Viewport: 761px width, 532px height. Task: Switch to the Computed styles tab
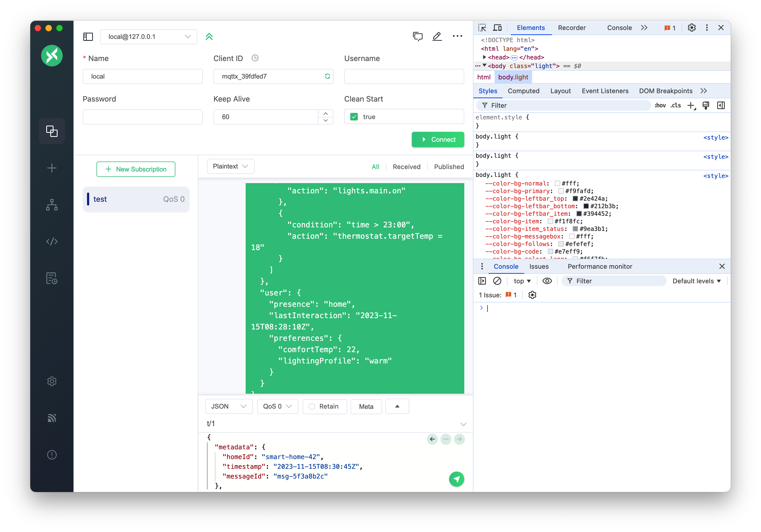523,91
